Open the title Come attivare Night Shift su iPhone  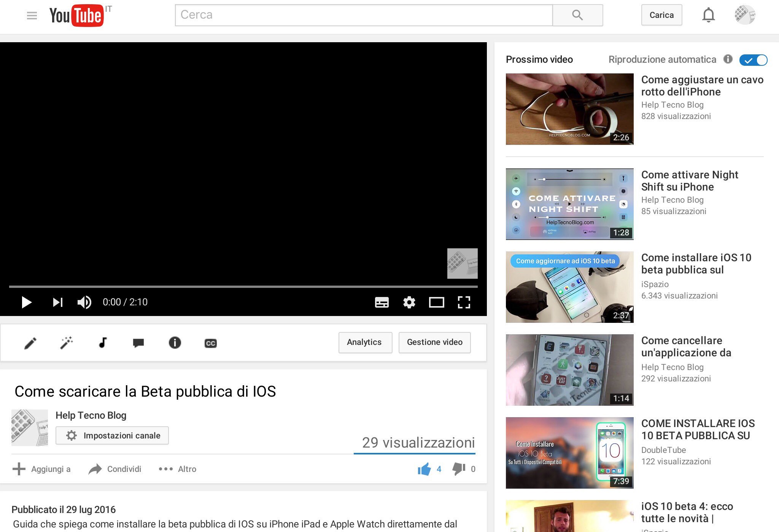[x=690, y=181]
